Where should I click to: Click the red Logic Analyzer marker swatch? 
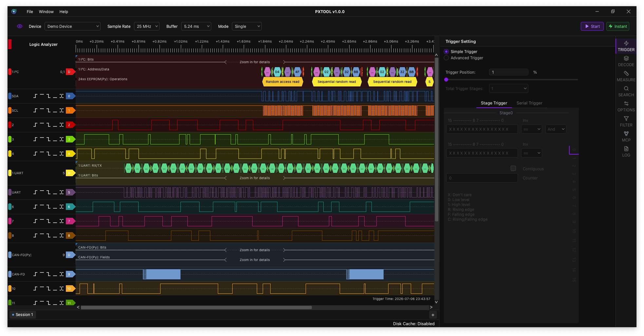pyautogui.click(x=10, y=44)
